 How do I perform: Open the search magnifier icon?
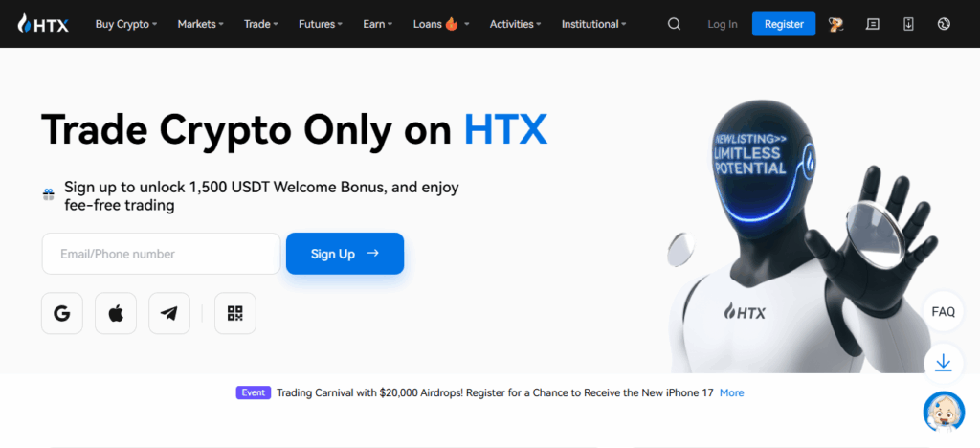coord(674,24)
